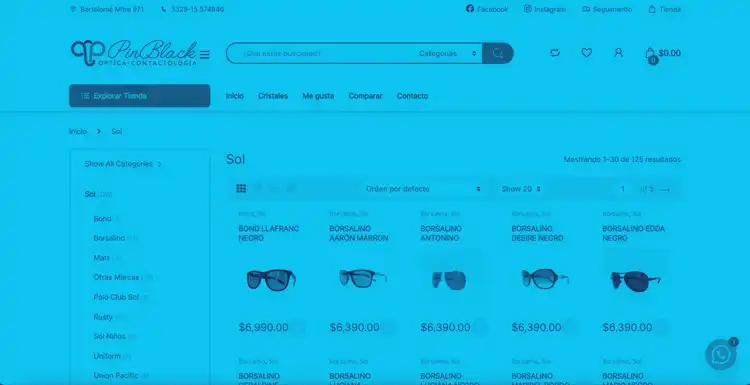Click the magnifier search button
This screenshot has width=750, height=385.
[x=497, y=53]
